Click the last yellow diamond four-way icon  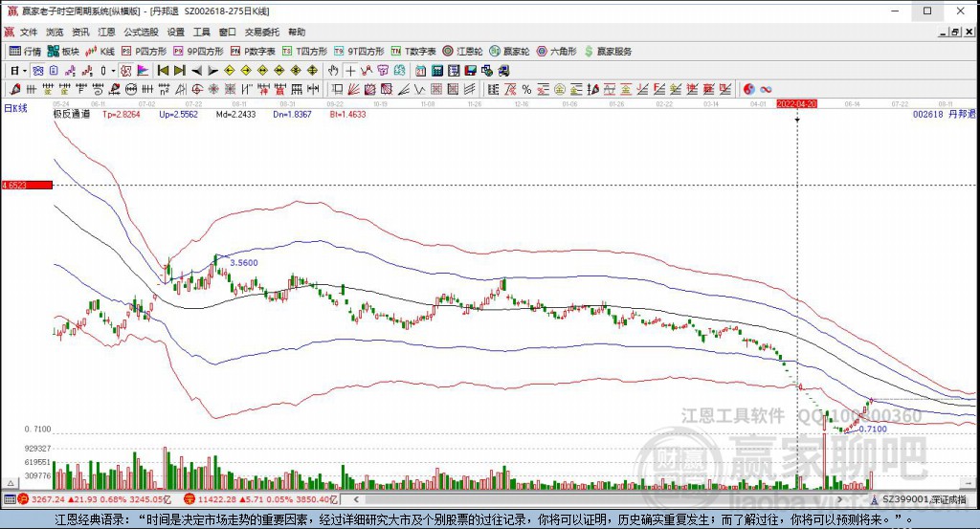[x=313, y=71]
